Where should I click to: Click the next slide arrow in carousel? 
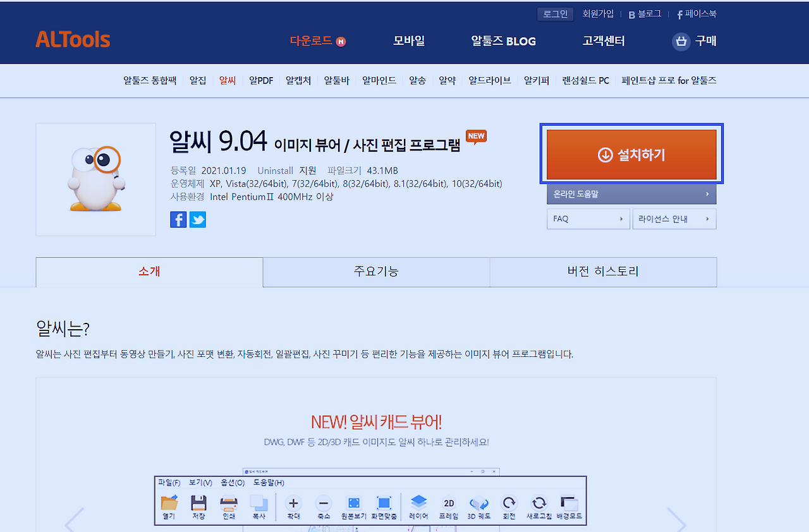point(676,521)
